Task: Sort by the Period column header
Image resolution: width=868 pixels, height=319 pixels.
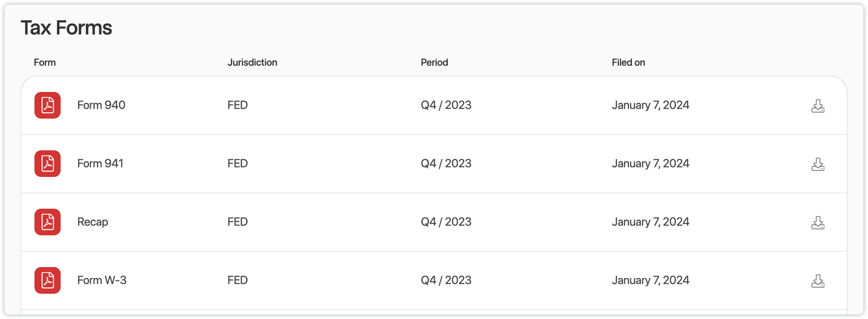Action: tap(434, 63)
